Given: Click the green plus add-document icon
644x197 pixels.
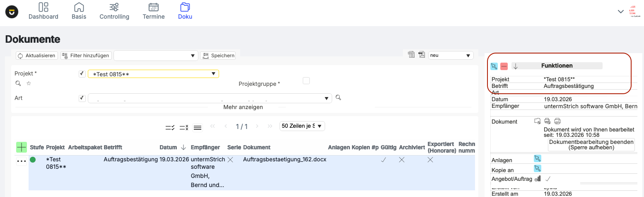Looking at the screenshot, I should coord(22,147).
